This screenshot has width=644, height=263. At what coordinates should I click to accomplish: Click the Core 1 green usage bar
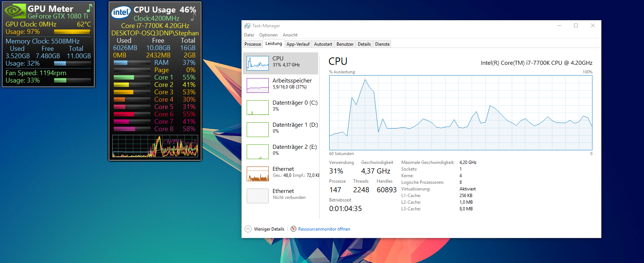pos(132,77)
